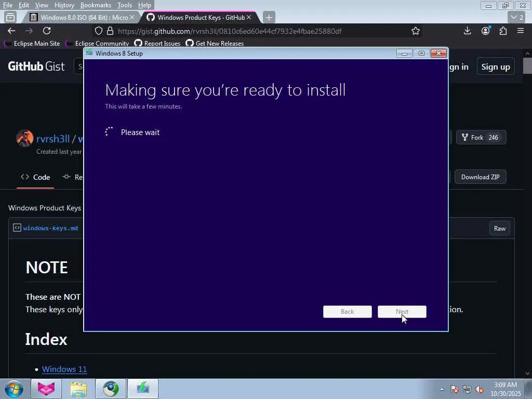Open the Bookmarks menu

coord(96,5)
